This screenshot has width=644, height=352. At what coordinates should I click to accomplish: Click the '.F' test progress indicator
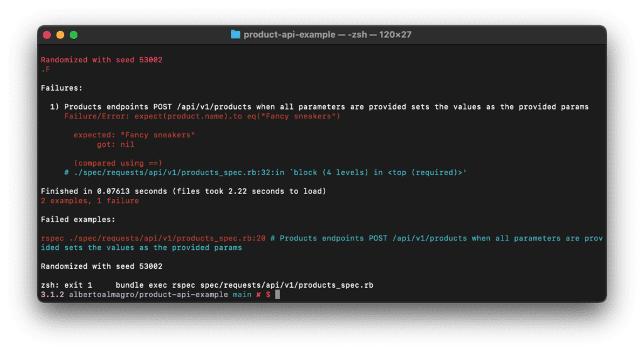point(45,69)
